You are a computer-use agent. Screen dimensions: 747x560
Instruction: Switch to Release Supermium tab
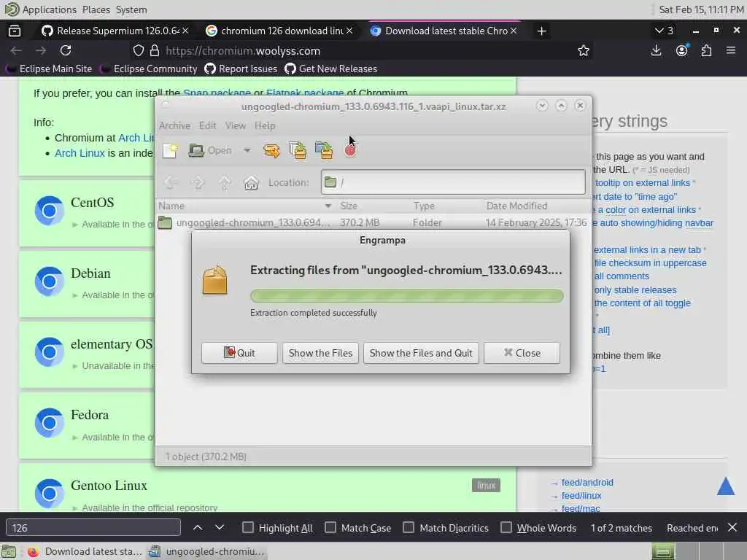tap(115, 31)
